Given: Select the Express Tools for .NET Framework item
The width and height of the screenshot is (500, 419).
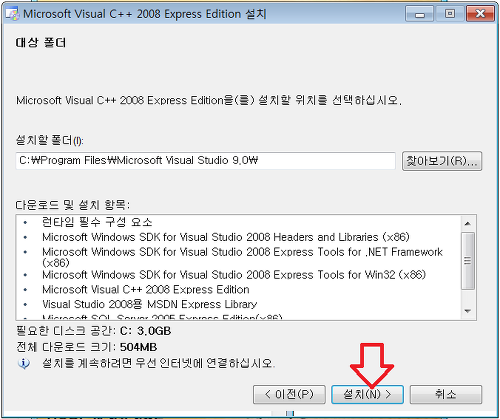Looking at the screenshot, I should coord(242,257).
